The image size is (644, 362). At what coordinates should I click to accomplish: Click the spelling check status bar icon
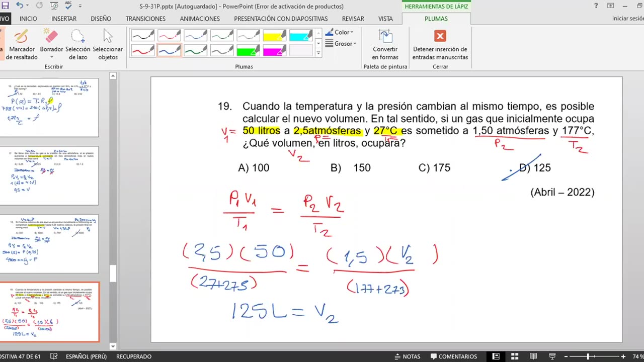coord(54,356)
